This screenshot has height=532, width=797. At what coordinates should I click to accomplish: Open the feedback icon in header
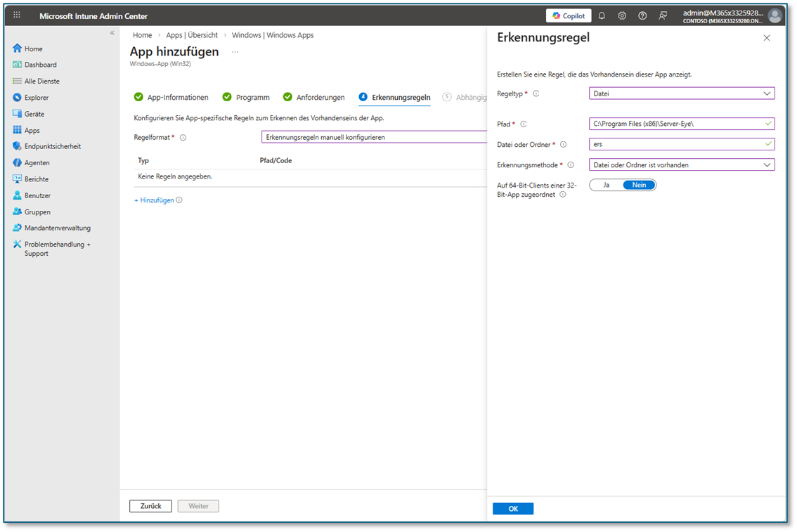pos(663,15)
